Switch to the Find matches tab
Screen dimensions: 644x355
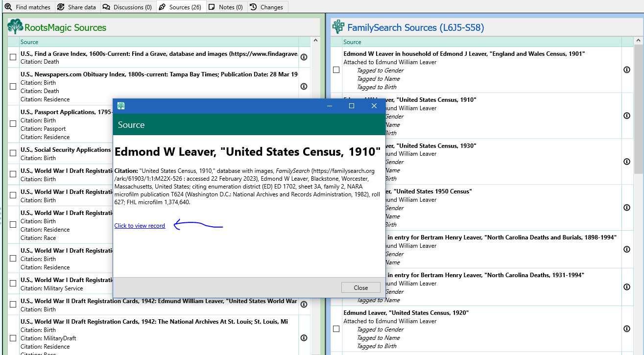[27, 7]
